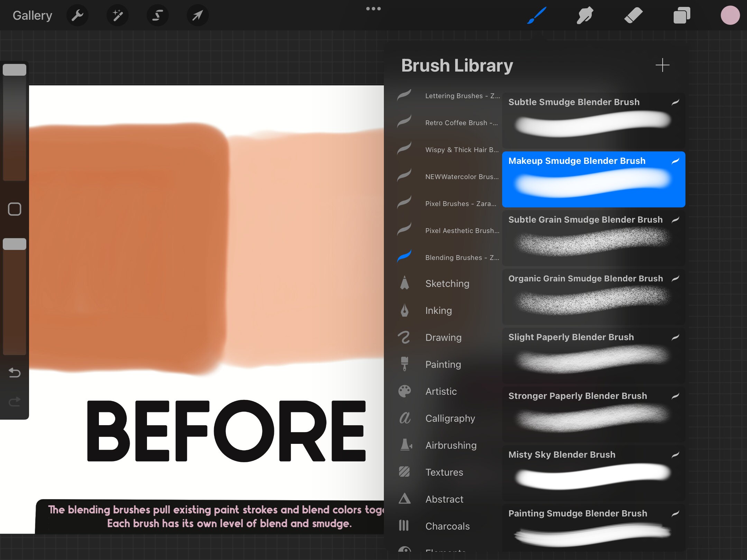Return to the Gallery
Screen dimensions: 747x560
32,15
